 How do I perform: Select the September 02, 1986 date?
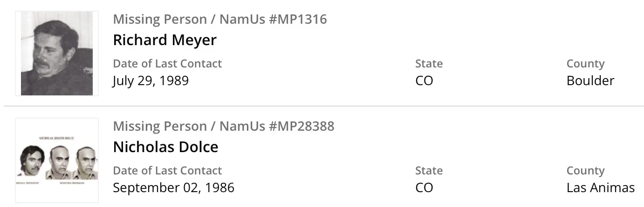point(173,187)
